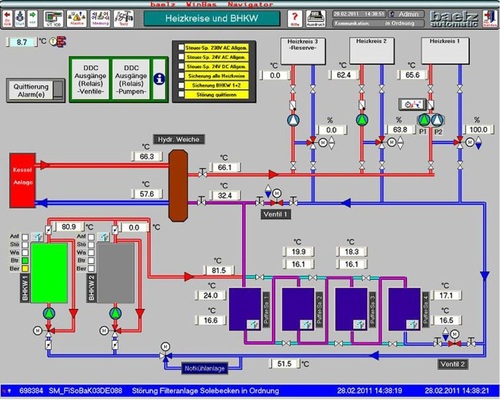
Task: Open the Alarme toolbar icon
Action: pyautogui.click(x=77, y=18)
